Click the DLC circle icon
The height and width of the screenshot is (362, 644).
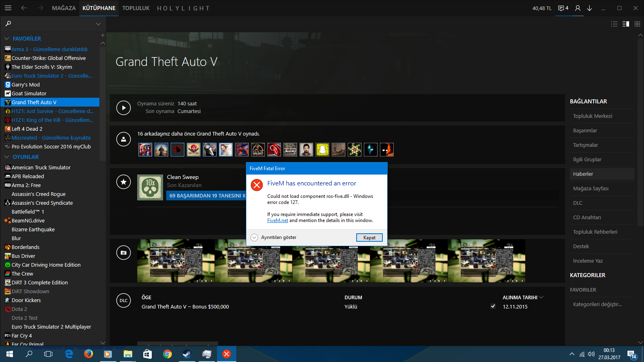(x=124, y=300)
